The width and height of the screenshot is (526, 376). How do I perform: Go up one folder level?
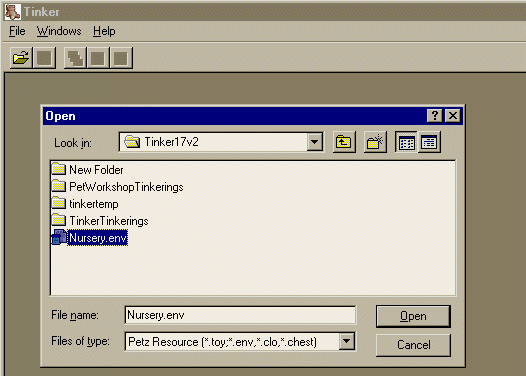click(344, 142)
